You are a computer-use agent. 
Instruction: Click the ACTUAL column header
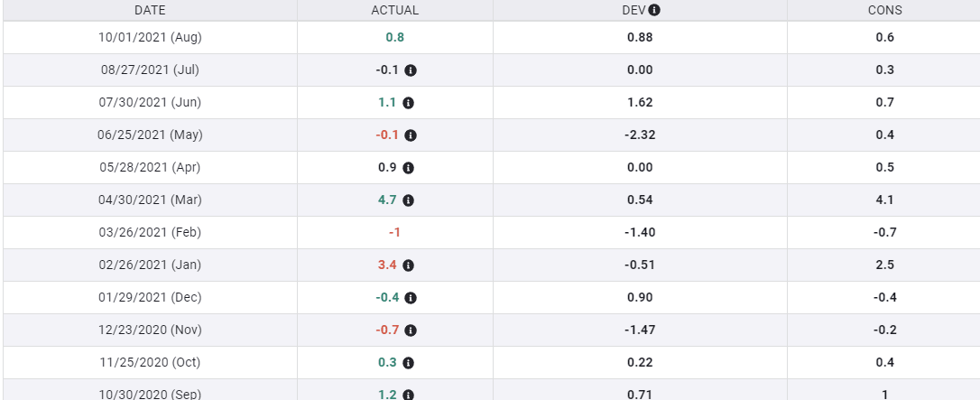pos(395,11)
